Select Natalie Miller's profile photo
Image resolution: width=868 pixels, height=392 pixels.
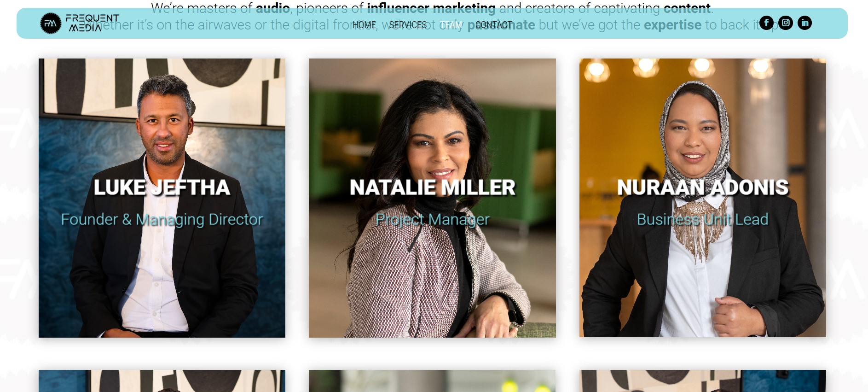tap(432, 198)
